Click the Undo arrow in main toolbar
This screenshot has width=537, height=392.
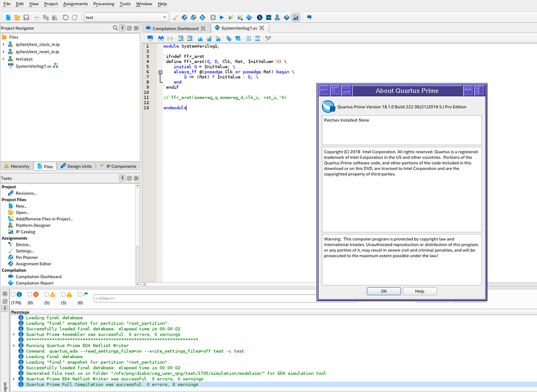(x=65, y=18)
